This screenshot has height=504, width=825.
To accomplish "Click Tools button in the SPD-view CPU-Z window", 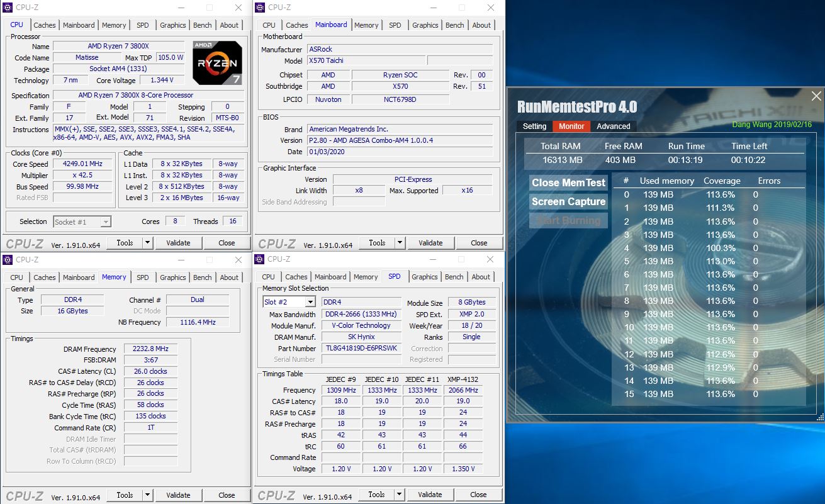I will 376,495.
